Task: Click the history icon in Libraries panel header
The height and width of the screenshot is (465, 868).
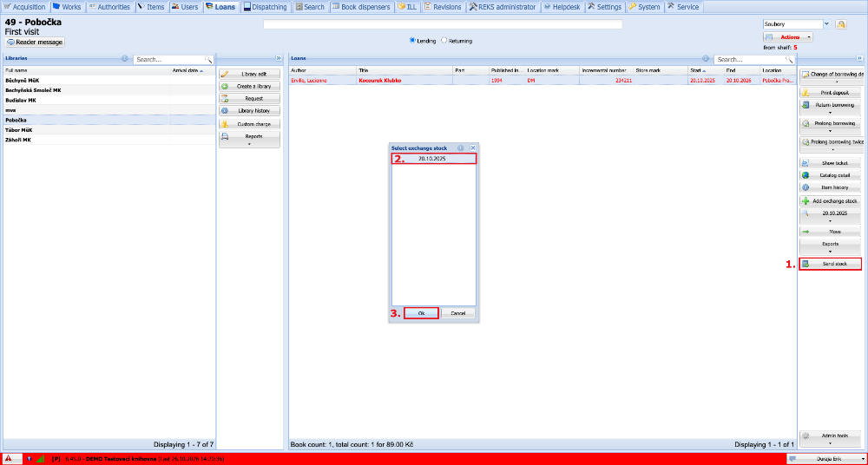Action: (x=124, y=58)
